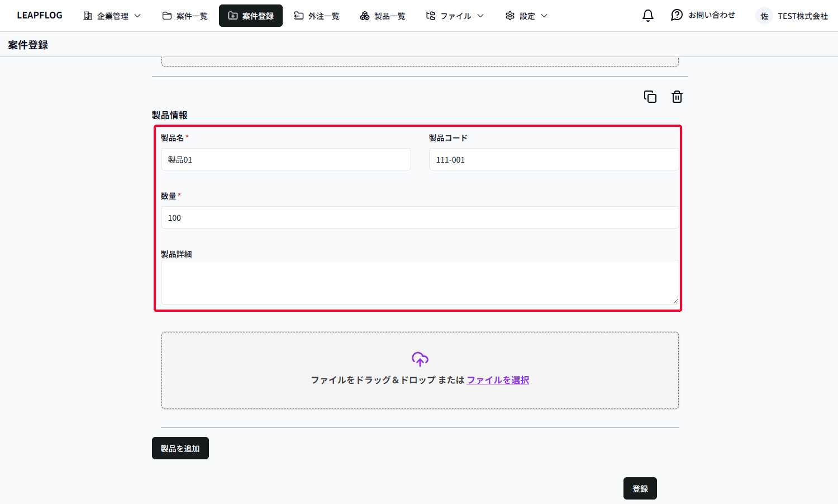Select the 案件登録 navigation tab
Image resolution: width=838 pixels, height=504 pixels.
[251, 16]
